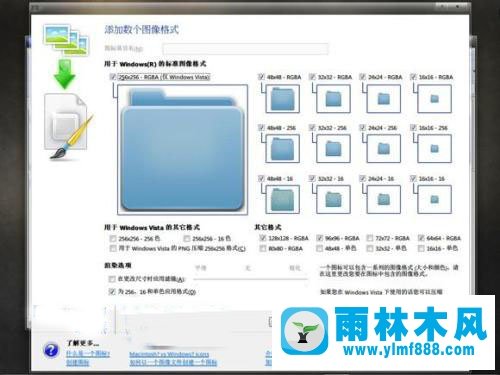500x375 pixels.
Task: Click the document with paintbrush icon
Action: pos(69,126)
